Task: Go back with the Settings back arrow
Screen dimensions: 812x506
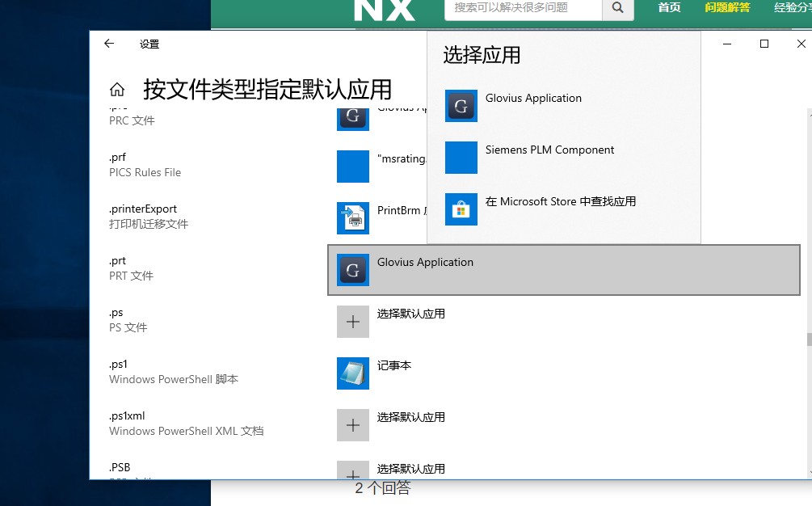Action: pos(109,44)
